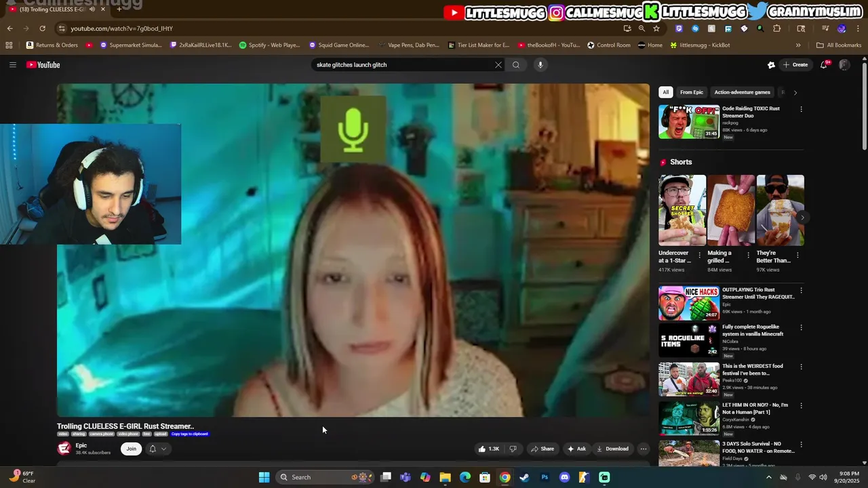Screen dimensions: 868x488
Task: Open the Chrome Extensions puzzle icon
Action: point(777,28)
